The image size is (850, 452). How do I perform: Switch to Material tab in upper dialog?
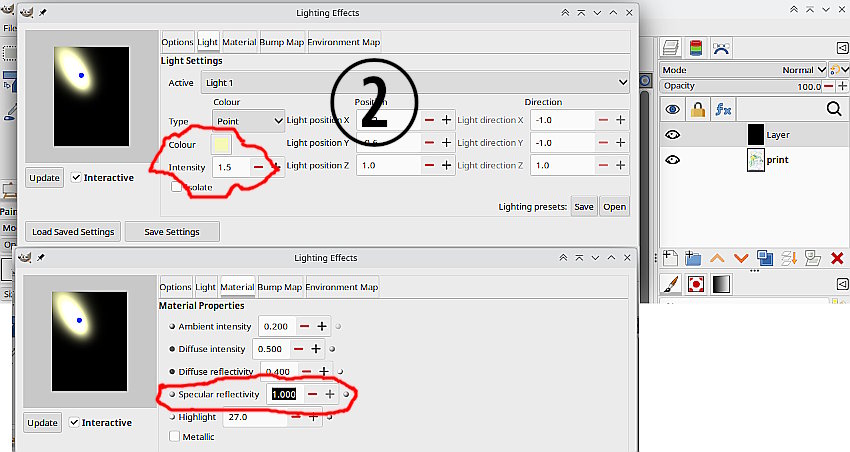pyautogui.click(x=239, y=42)
